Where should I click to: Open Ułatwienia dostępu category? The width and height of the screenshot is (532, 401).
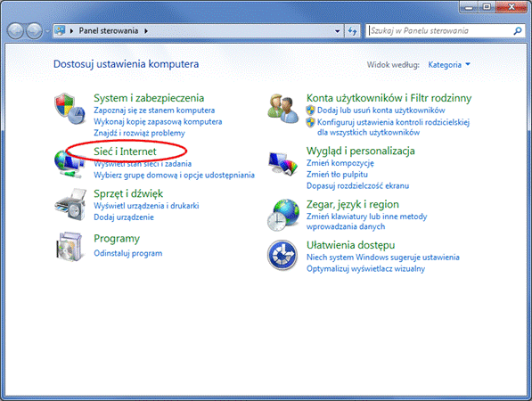[350, 245]
